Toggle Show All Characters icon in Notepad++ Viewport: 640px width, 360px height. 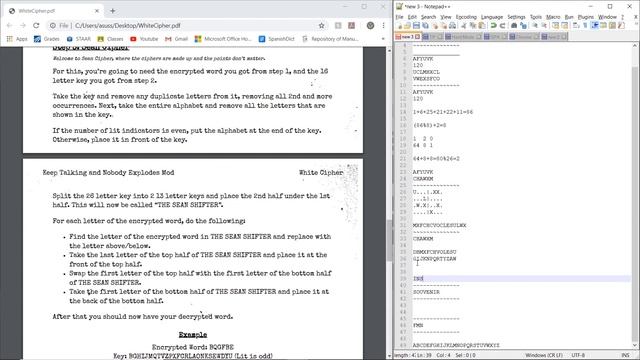[x=585, y=26]
